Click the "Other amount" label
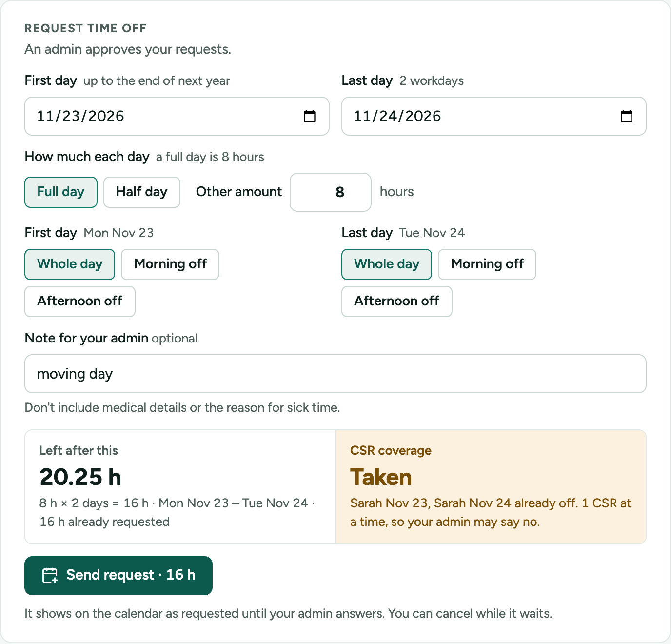Screen dimensions: 671x644 tap(239, 192)
